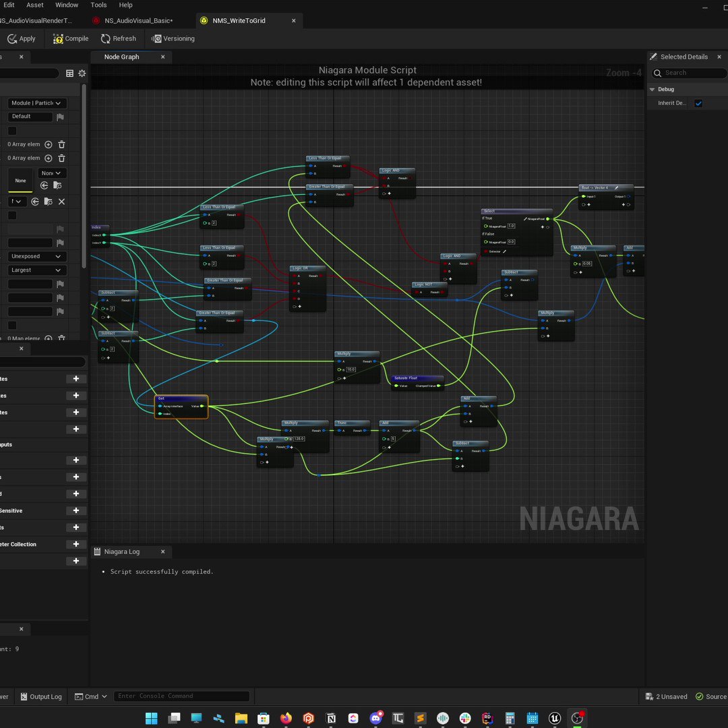This screenshot has width=728, height=728.
Task: Collapse the Debug section in Selected Details
Action: coord(652,88)
